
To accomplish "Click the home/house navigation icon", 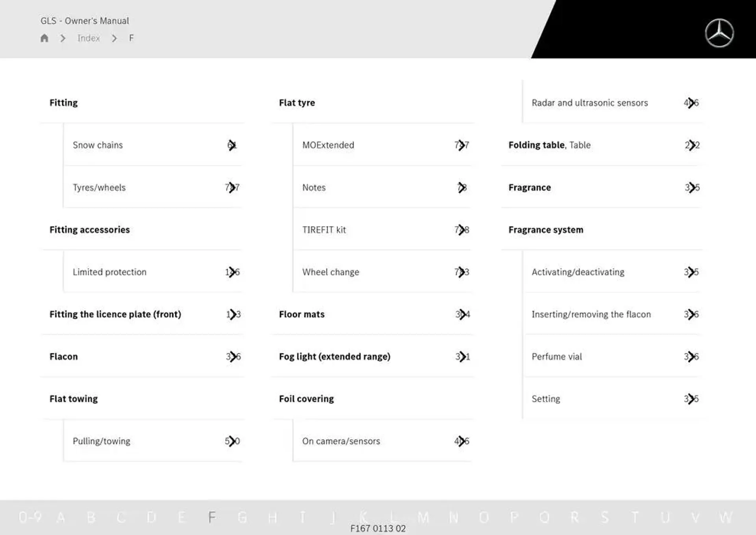I will click(x=46, y=38).
